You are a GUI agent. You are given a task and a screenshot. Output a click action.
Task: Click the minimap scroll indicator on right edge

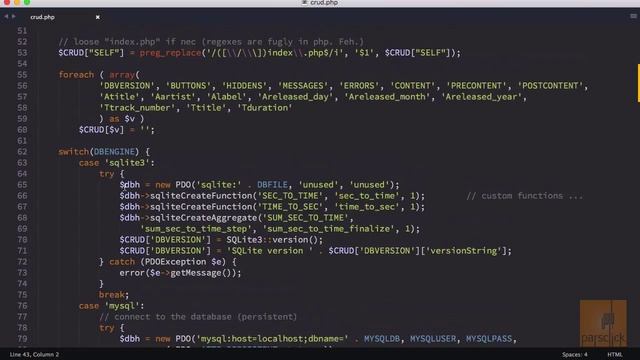pos(638,83)
